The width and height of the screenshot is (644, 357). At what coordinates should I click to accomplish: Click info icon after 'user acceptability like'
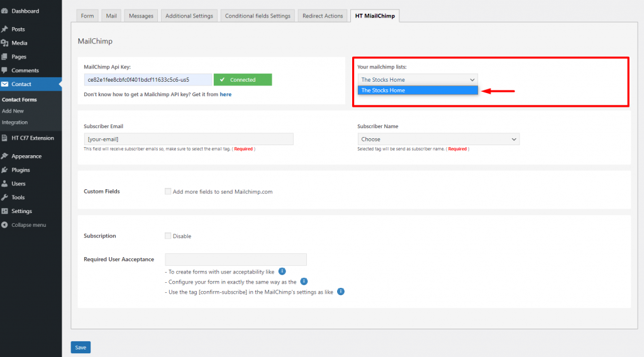tap(282, 272)
